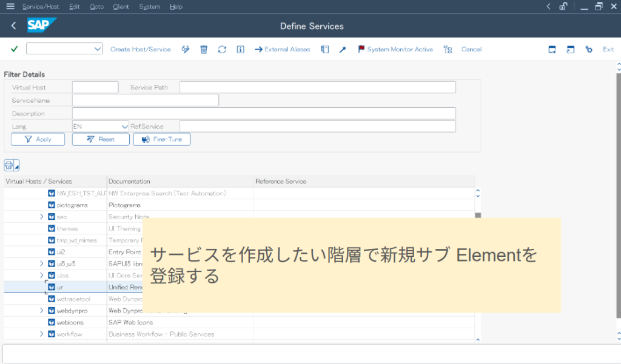Click the green checkmark Enter icon
The height and width of the screenshot is (364, 621).
point(14,49)
